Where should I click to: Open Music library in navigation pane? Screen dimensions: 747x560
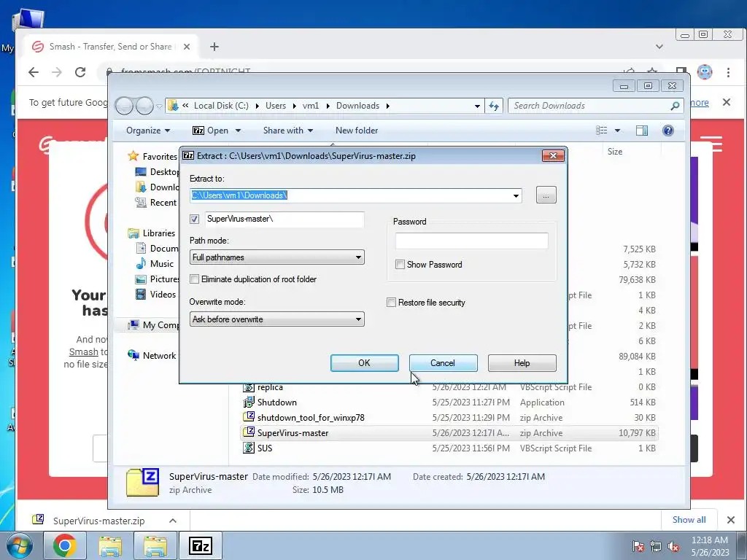[x=161, y=264]
